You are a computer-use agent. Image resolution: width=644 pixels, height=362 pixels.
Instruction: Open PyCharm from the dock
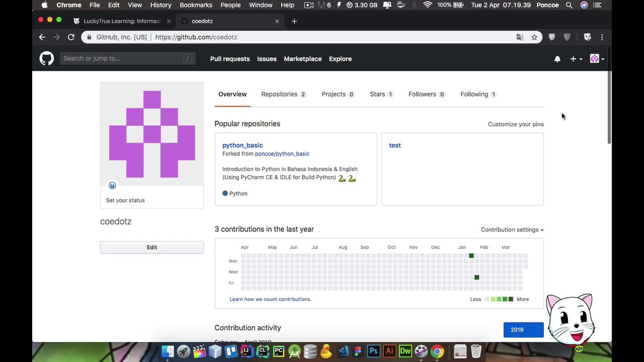pyautogui.click(x=278, y=351)
